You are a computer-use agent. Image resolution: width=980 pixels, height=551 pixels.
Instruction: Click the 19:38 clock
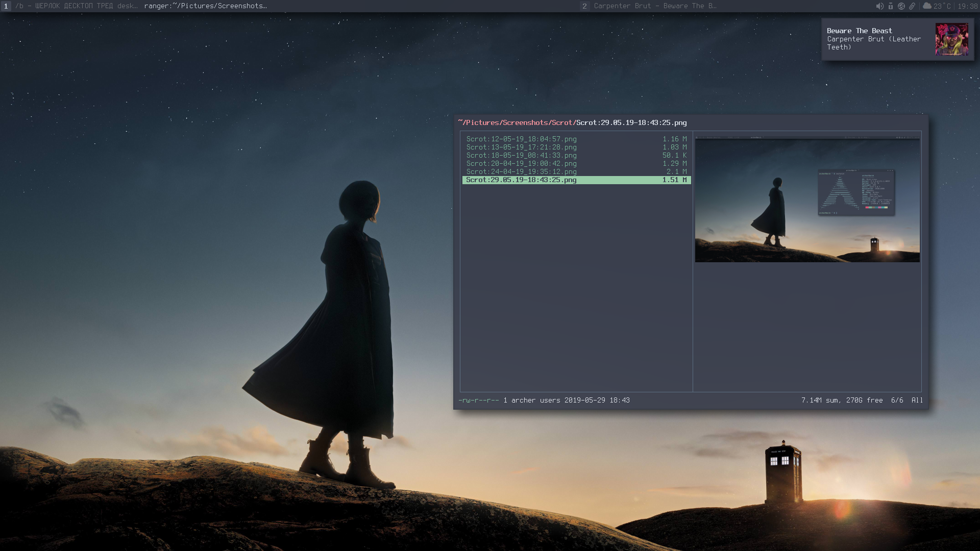coord(968,6)
